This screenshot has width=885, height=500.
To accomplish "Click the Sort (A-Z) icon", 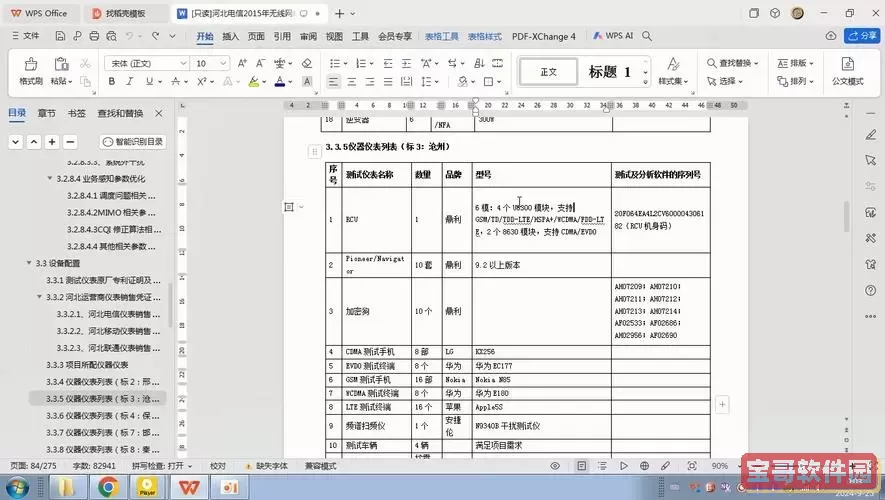I will pyautogui.click(x=479, y=63).
